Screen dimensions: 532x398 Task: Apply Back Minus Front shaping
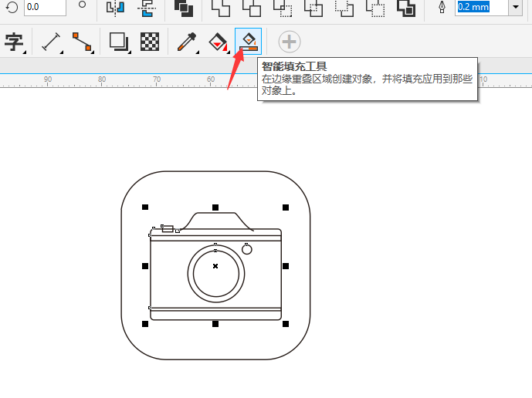click(x=375, y=8)
